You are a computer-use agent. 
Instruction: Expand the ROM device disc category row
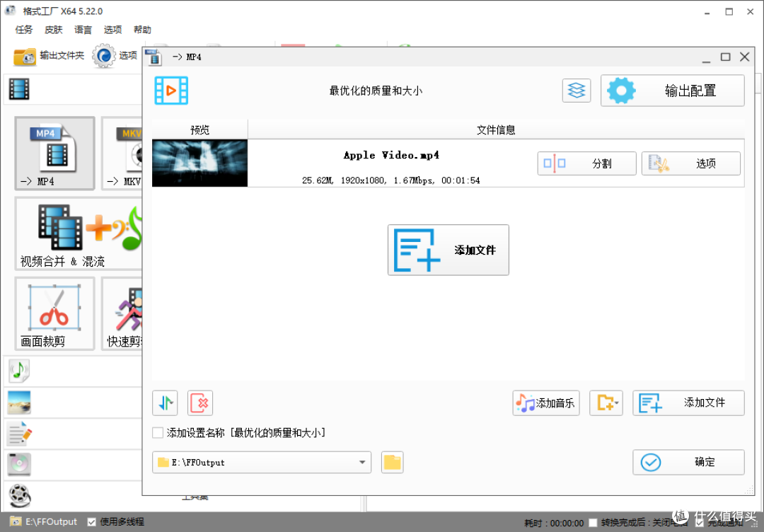(x=19, y=464)
